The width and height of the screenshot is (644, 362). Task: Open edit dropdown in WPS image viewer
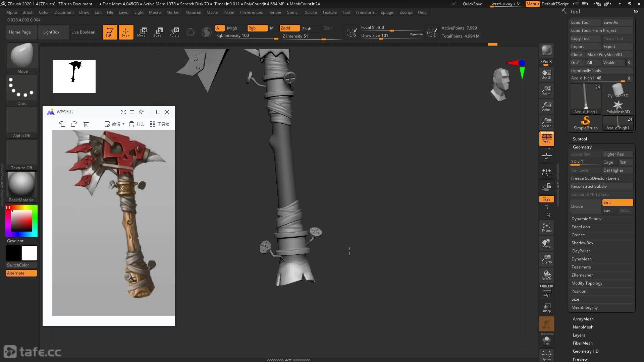pos(115,124)
